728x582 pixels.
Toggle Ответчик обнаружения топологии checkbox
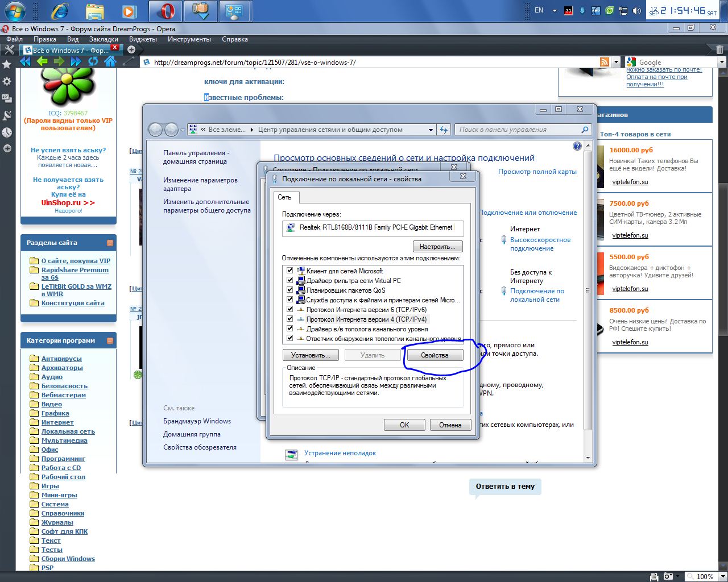coord(289,338)
